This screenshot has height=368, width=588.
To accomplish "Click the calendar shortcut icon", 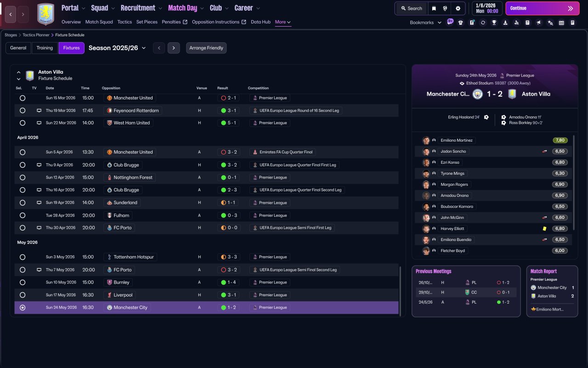I will coord(561,23).
